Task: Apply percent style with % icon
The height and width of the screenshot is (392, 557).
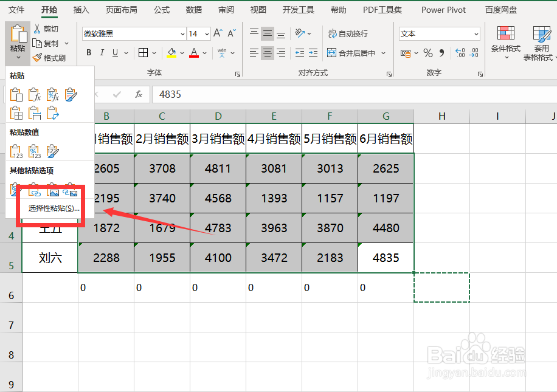Action: click(428, 53)
